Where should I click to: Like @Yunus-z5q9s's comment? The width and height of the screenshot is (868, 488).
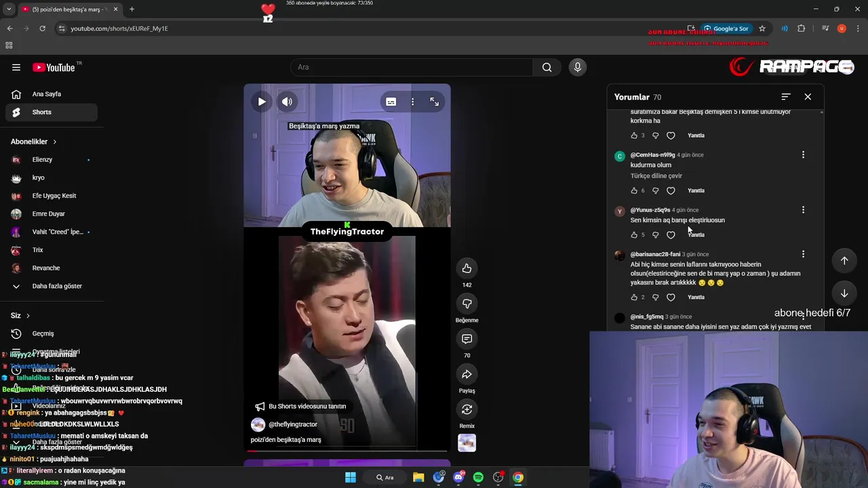click(x=634, y=235)
